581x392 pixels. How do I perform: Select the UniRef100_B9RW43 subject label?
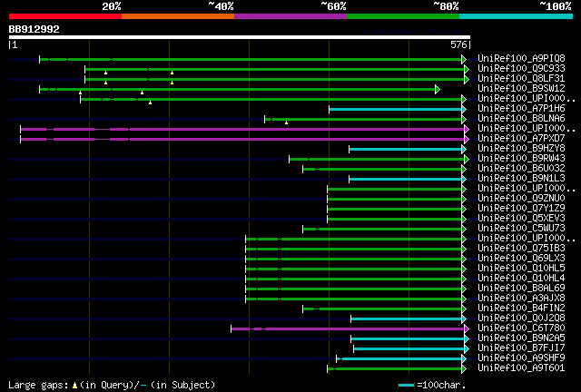coord(521,158)
